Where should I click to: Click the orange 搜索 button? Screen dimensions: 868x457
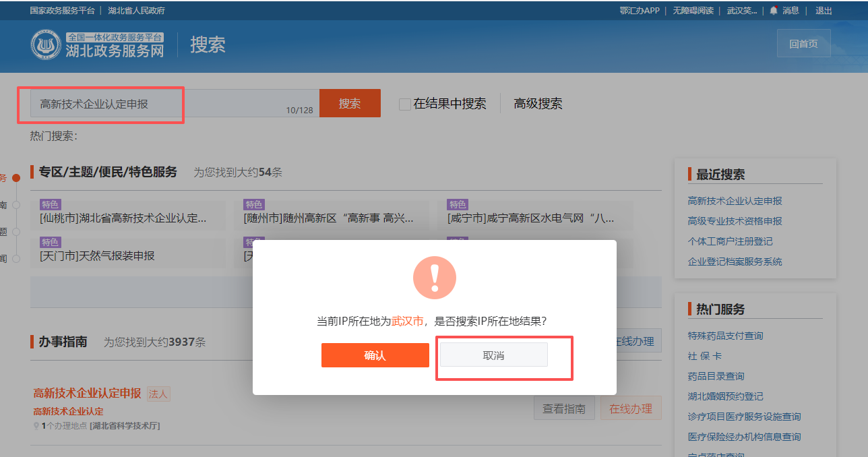[350, 103]
